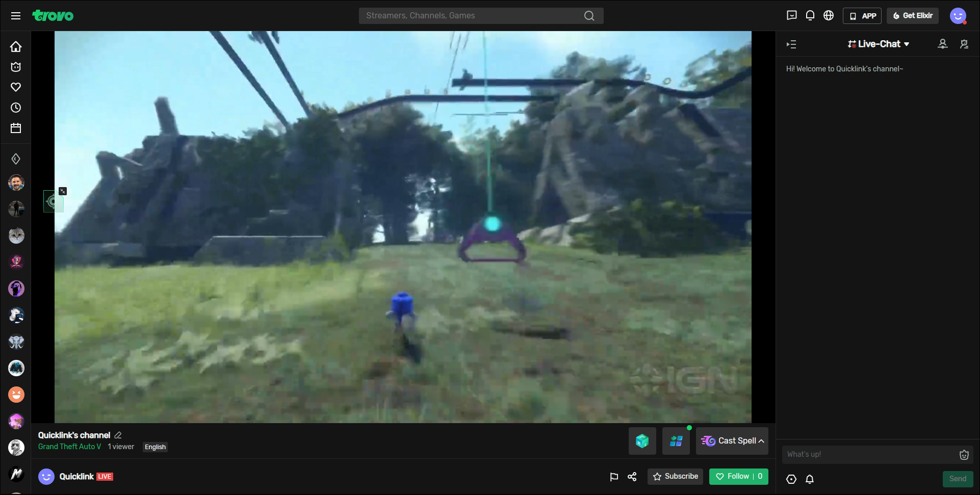Viewport: 980px width, 495px height.
Task: Open the hamburger navigation menu
Action: [x=16, y=16]
